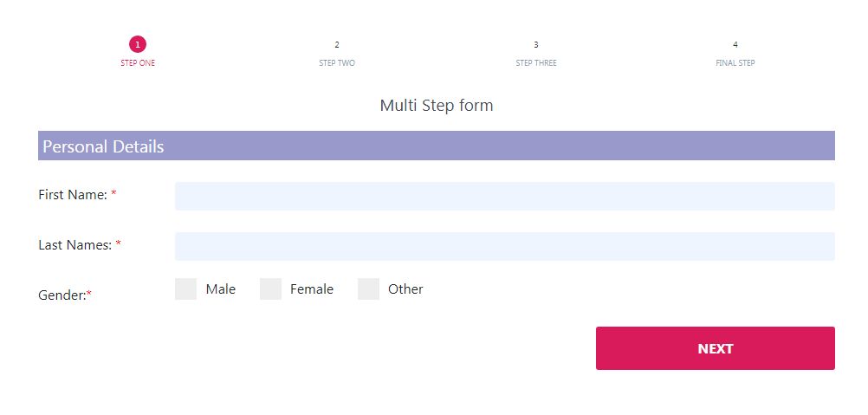Click the Female label text
This screenshot has width=868, height=415.
[x=312, y=289]
